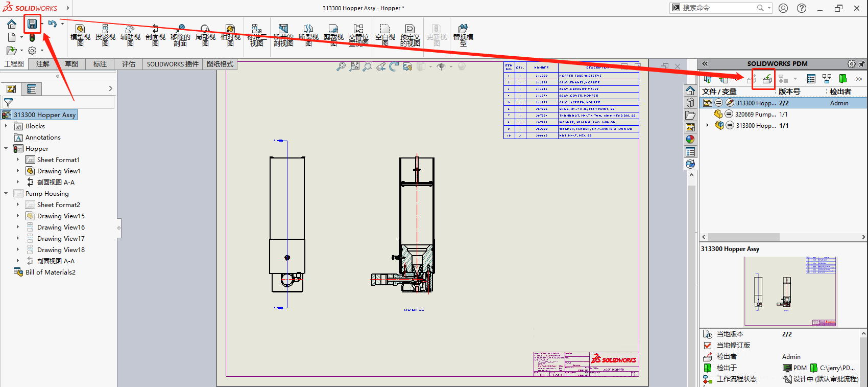
Task: Click the Save icon in the top toolbar
Action: point(32,24)
